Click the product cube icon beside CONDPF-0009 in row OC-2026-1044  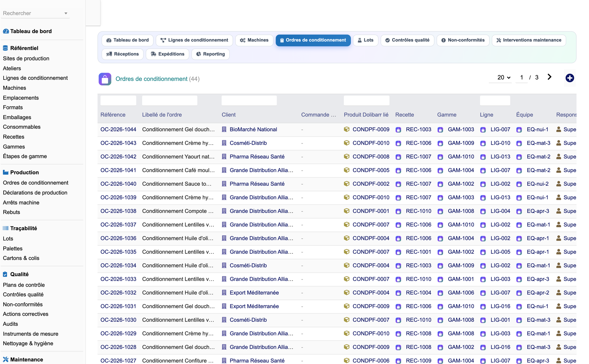coord(347,129)
